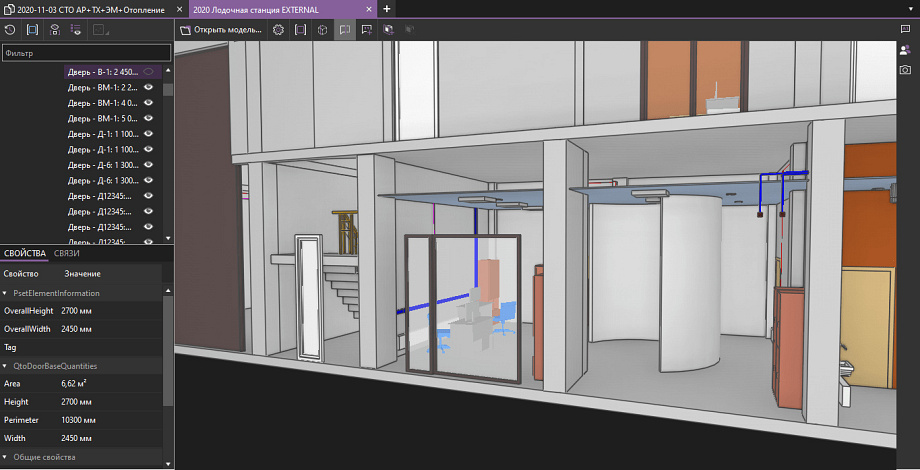920x470 pixels.
Task: Switch to the СВЯЗИ tab
Action: [x=67, y=253]
